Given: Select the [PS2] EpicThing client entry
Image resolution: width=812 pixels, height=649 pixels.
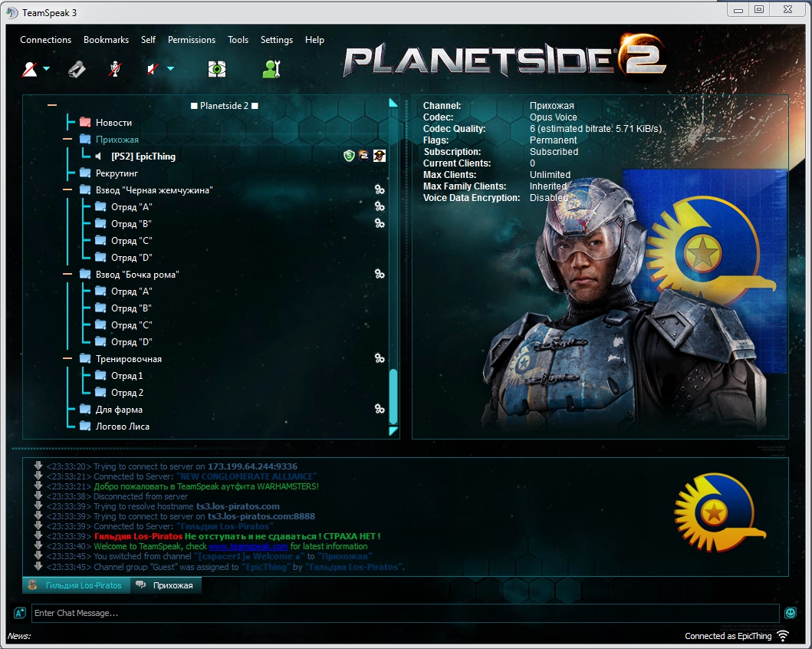Looking at the screenshot, I should [x=143, y=156].
